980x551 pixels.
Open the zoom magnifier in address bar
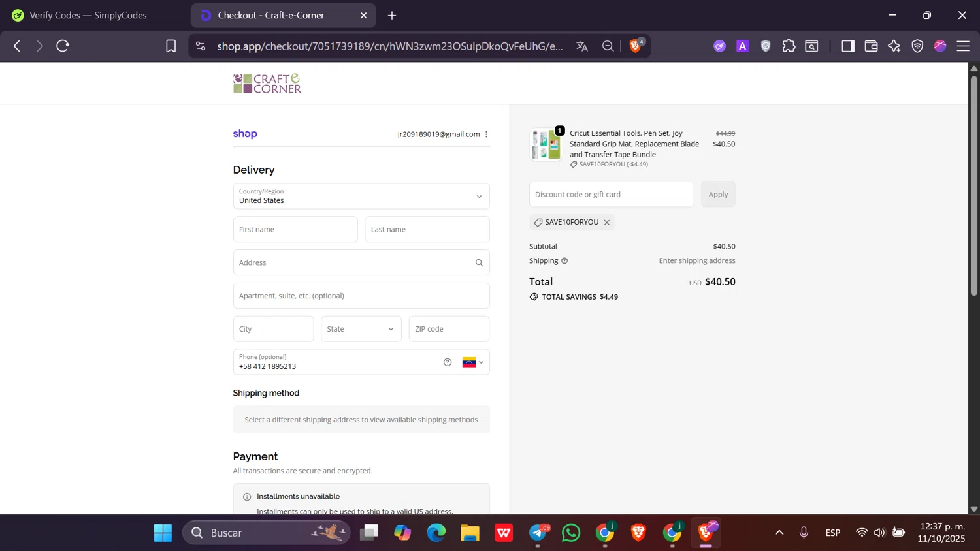[x=608, y=46]
